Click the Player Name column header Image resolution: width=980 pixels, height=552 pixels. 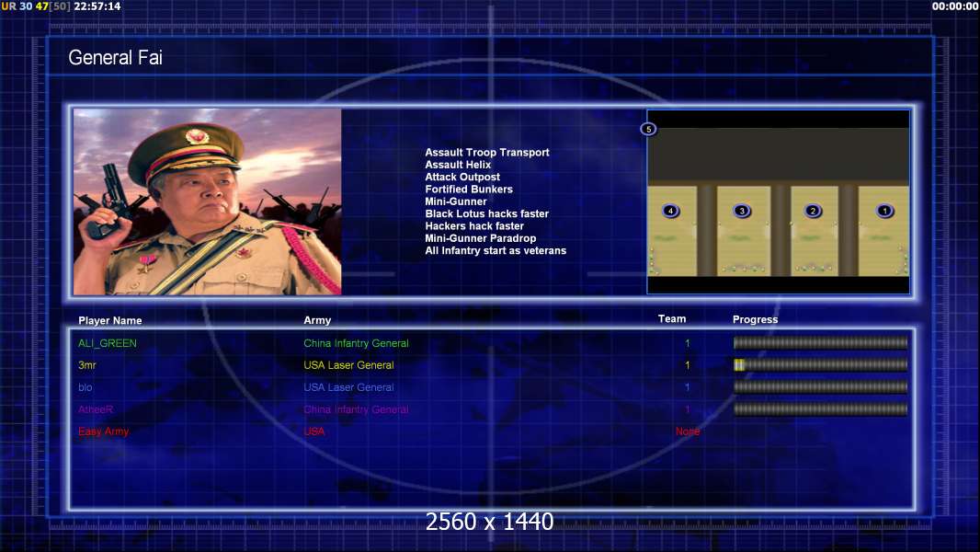110,321
